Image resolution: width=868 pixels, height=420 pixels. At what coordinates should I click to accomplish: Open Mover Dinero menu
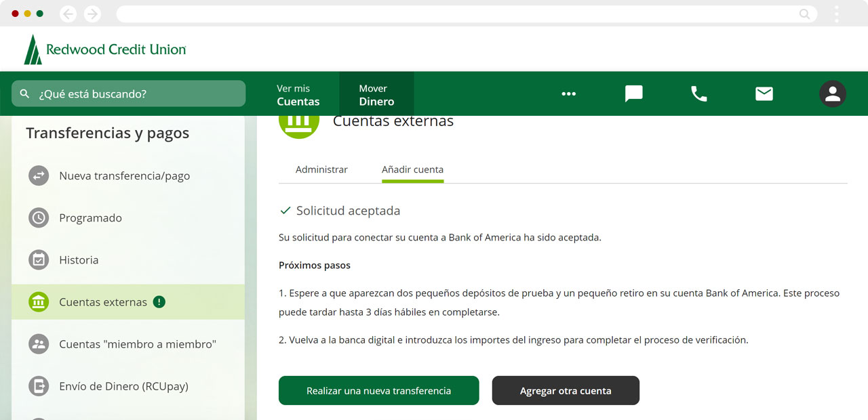click(x=376, y=95)
